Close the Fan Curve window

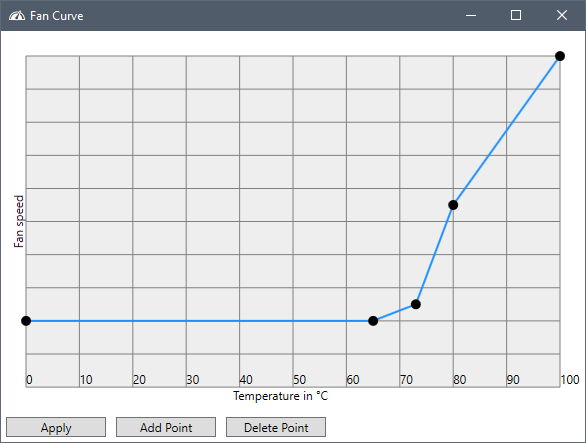(562, 15)
